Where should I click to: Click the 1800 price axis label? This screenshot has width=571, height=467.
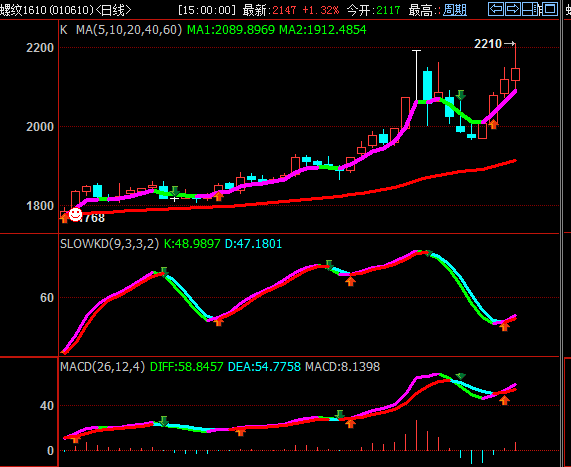click(40, 206)
